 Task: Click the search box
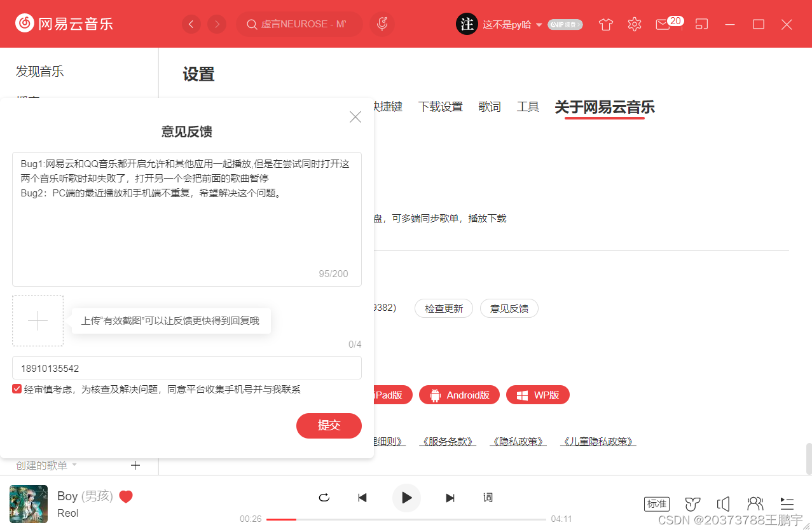click(299, 24)
